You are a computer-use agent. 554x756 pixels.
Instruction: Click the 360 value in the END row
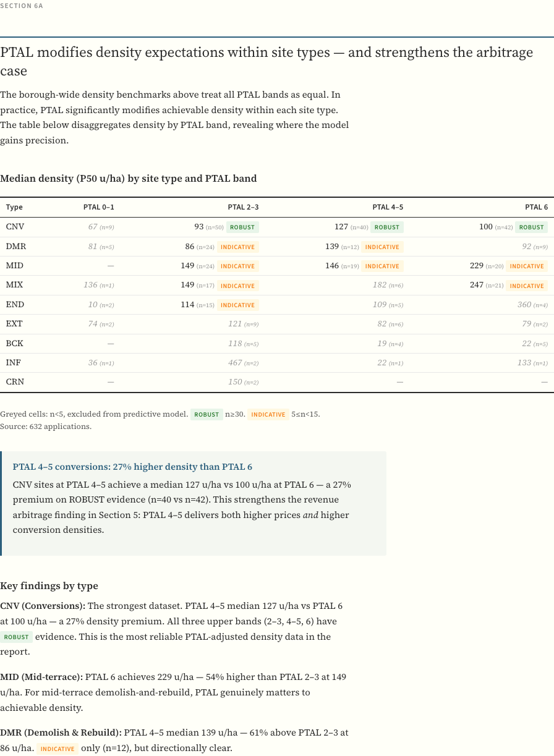(x=524, y=305)
